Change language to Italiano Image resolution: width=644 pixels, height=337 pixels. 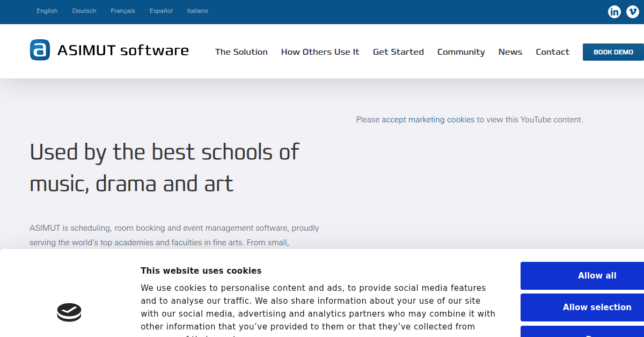pos(197,11)
